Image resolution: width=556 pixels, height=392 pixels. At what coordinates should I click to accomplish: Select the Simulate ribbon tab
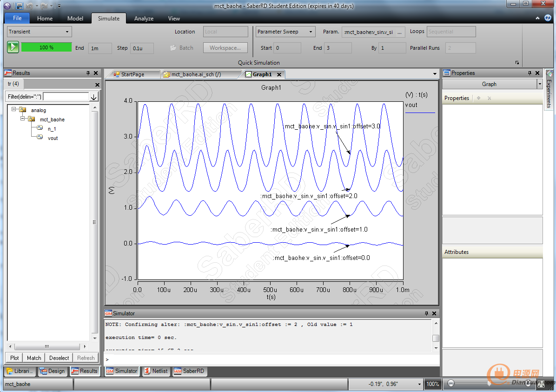pyautogui.click(x=108, y=19)
